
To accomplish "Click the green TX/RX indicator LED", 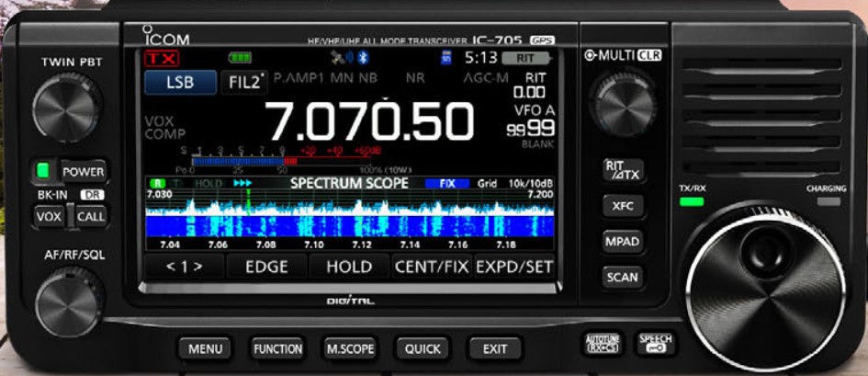I will tap(692, 201).
